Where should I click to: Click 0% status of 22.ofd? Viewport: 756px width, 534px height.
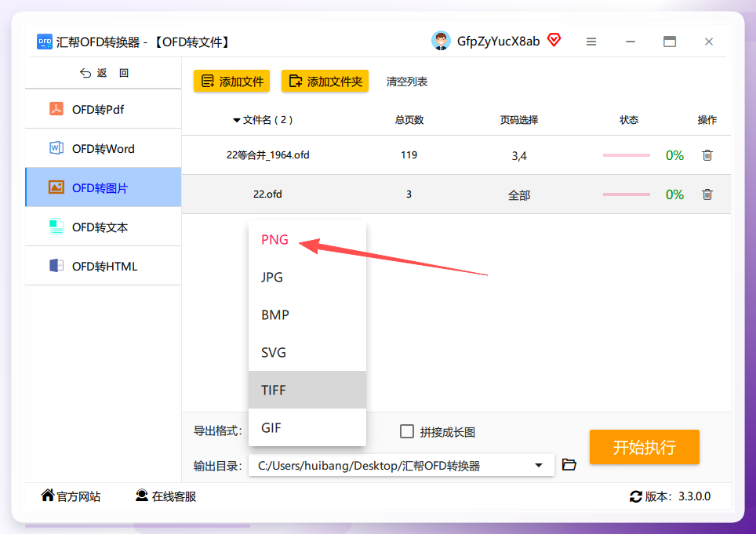click(x=674, y=194)
